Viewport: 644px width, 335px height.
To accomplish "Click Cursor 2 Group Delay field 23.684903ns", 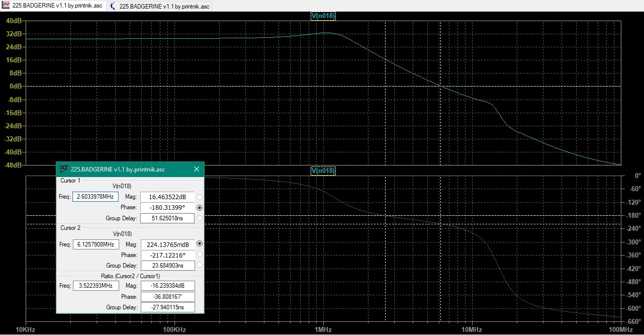I will pos(167,265).
